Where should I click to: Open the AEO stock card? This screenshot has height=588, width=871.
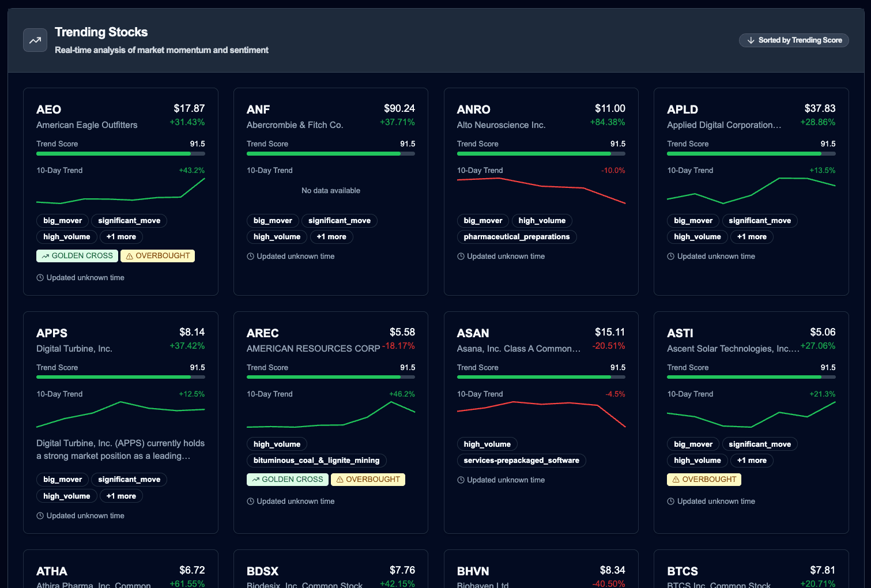coord(120,191)
